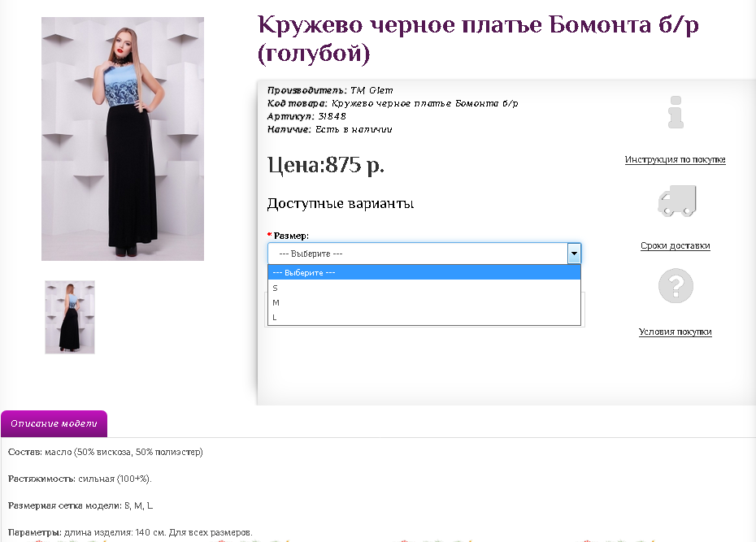
Task: Click the Наличие: Есть в наличии line
Action: [x=330, y=129]
